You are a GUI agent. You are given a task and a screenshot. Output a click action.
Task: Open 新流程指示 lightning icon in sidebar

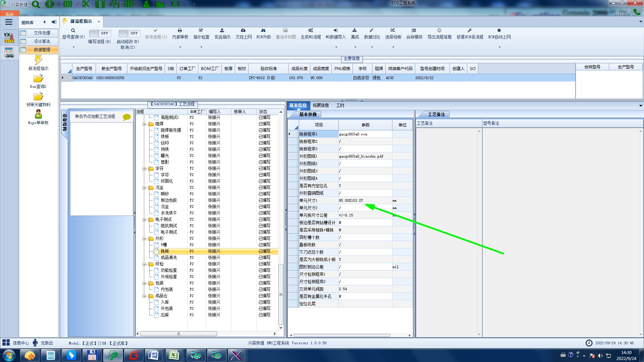pyautogui.click(x=38, y=60)
